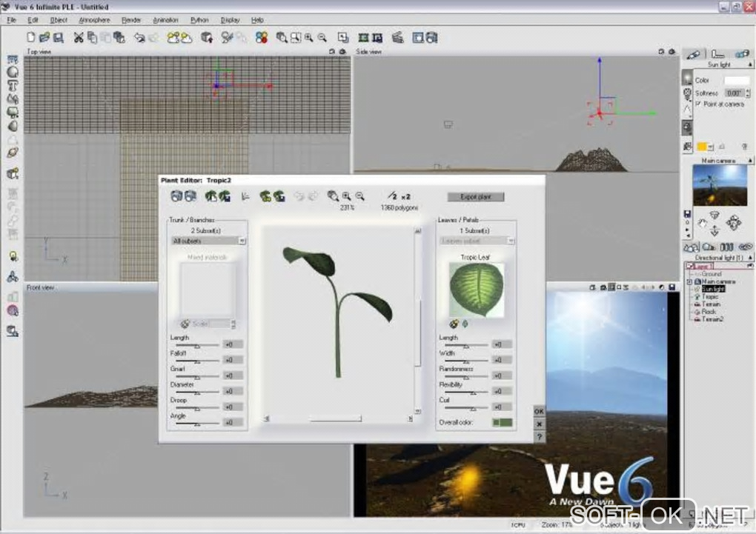Viewport: 756px width, 534px height.
Task: Zoom in using main toolbar magnifier plus
Action: (308, 38)
